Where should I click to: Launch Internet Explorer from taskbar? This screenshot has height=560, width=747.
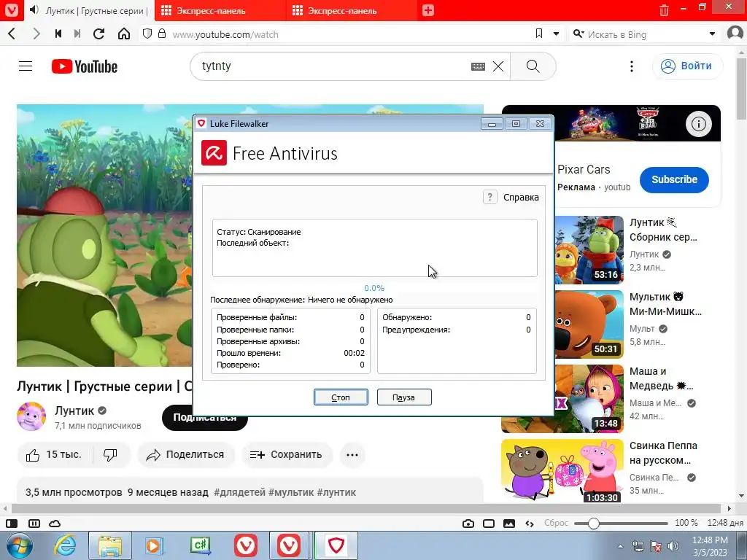point(64,545)
